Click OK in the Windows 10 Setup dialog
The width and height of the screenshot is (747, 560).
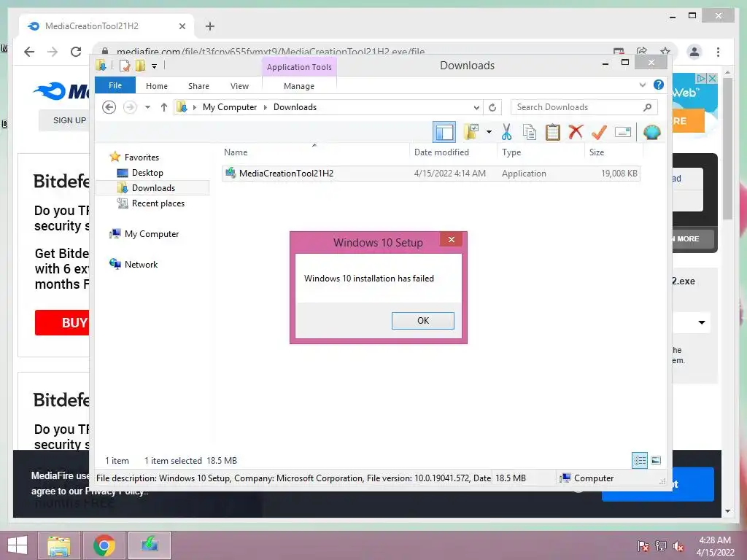(x=422, y=321)
